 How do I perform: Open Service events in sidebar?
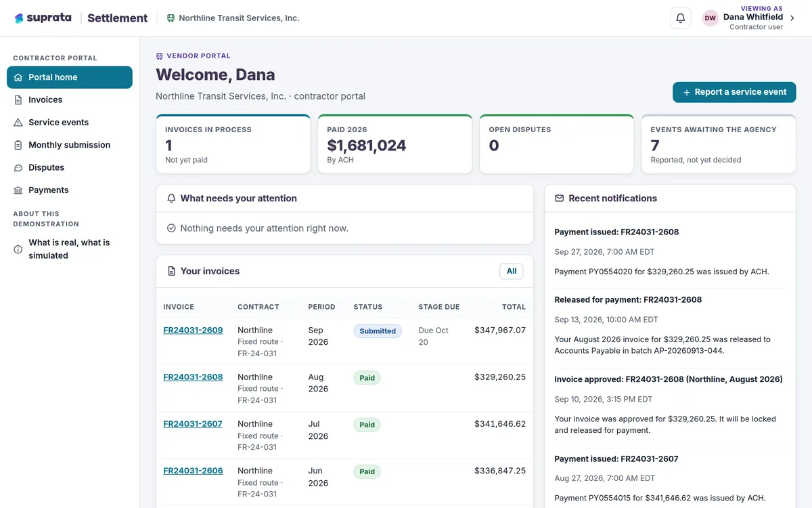pos(70,123)
